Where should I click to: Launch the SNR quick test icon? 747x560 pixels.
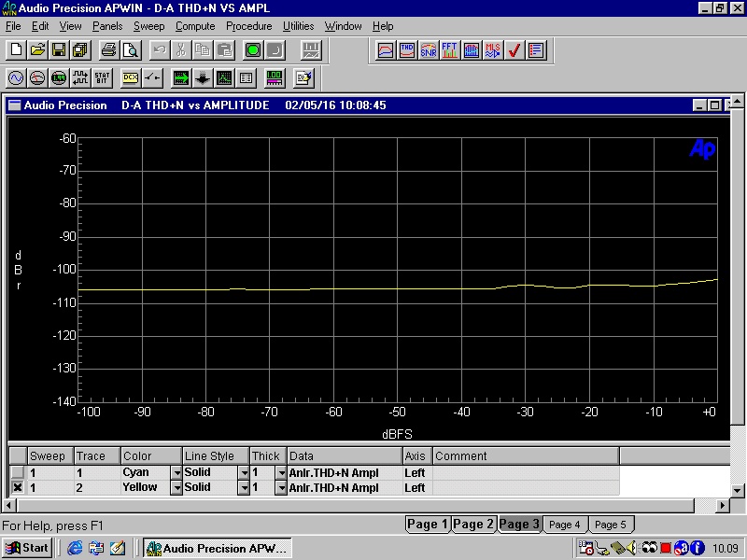pyautogui.click(x=429, y=50)
